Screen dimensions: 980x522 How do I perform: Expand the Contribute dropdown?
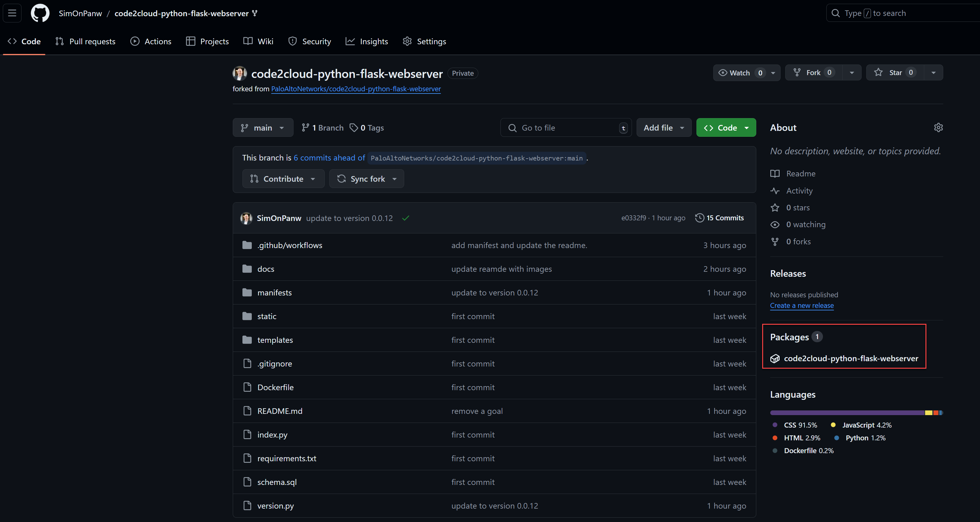[283, 179]
